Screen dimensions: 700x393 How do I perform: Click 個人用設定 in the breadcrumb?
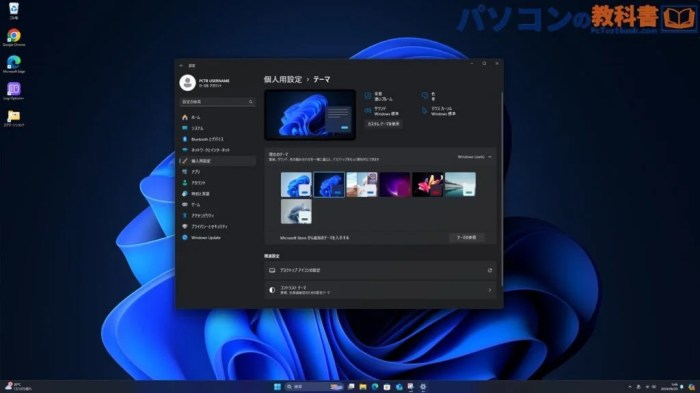coord(283,79)
